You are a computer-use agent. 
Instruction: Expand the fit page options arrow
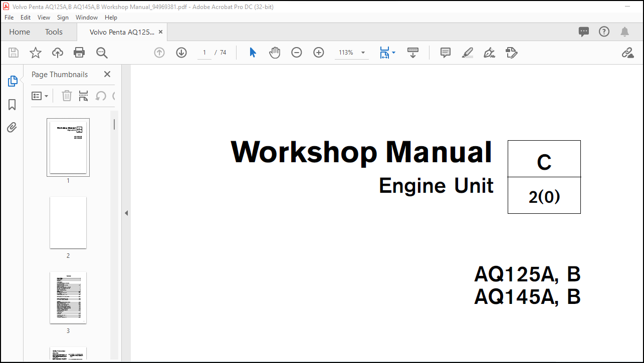[x=394, y=53]
